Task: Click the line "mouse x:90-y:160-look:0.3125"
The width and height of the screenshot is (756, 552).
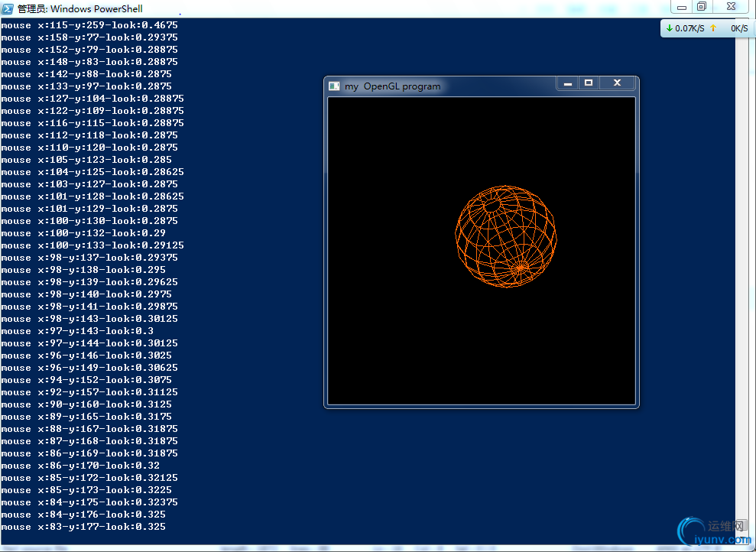Action: (x=87, y=404)
